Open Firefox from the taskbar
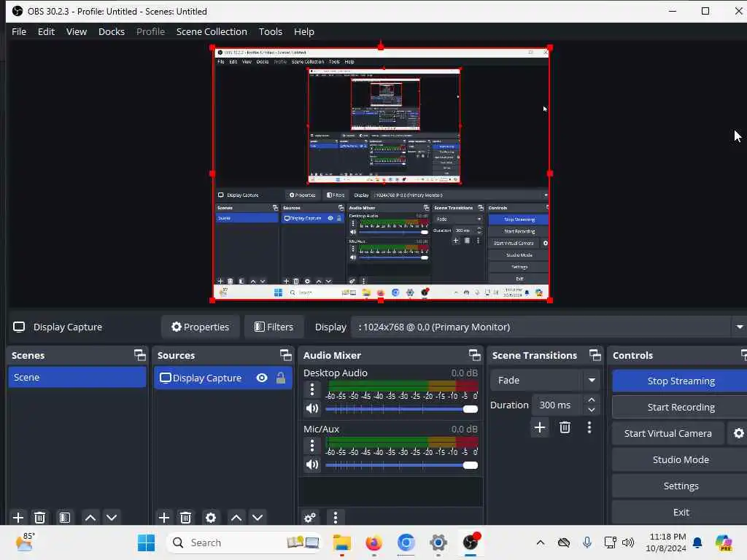 click(x=373, y=542)
